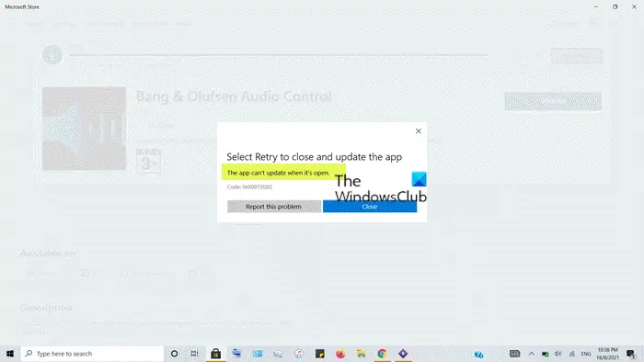The width and height of the screenshot is (644, 362).
Task: Show hidden system tray icons
Action: tap(532, 354)
